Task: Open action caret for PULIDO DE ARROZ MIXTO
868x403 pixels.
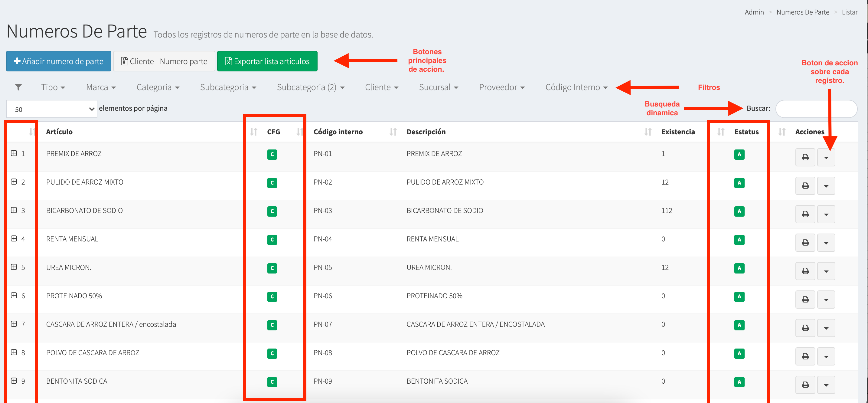Action: tap(826, 186)
